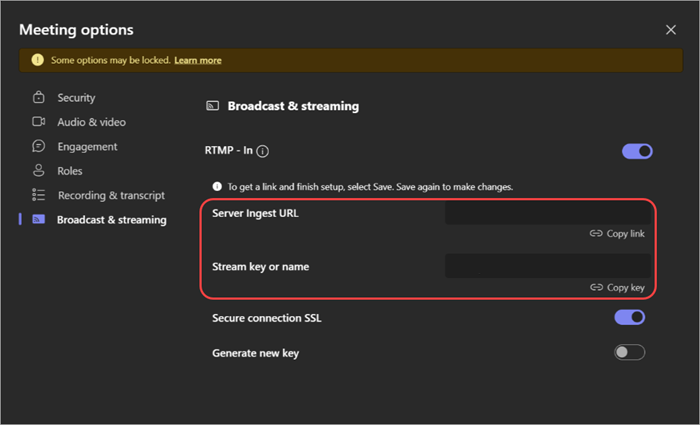Click the Engagement chat bubble icon

point(39,146)
